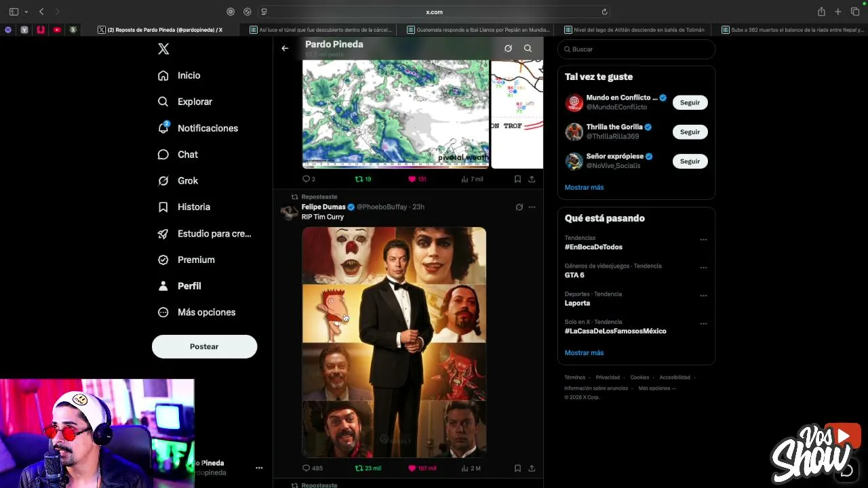
Task: Open Explorar from the sidebar
Action: pos(185,102)
